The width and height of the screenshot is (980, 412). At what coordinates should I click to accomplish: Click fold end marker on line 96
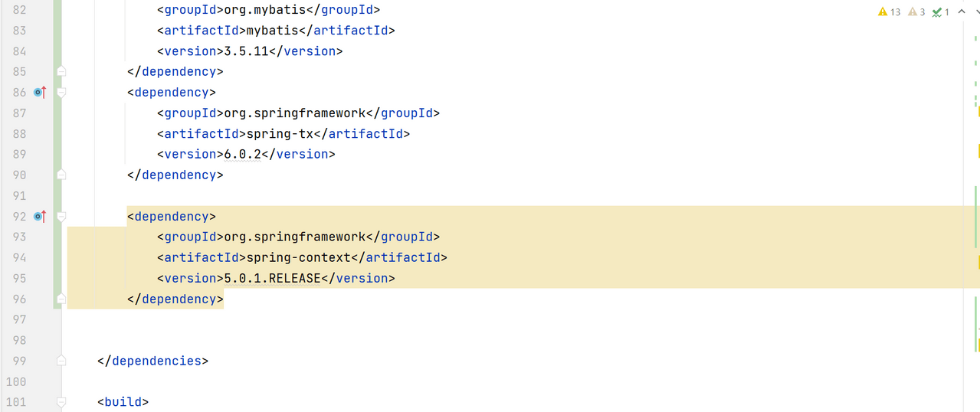click(62, 299)
